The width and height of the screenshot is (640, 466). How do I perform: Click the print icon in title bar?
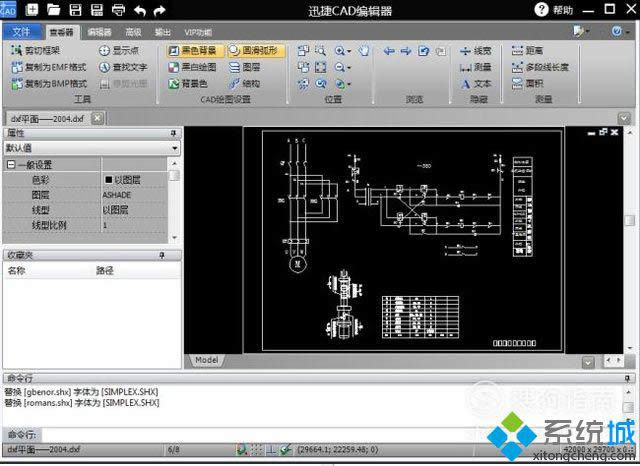[x=118, y=10]
